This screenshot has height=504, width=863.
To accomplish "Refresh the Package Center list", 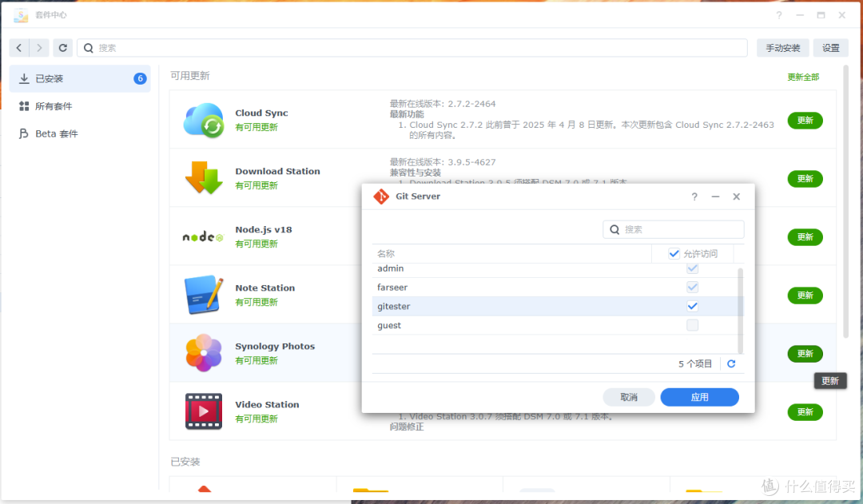I will click(x=63, y=48).
